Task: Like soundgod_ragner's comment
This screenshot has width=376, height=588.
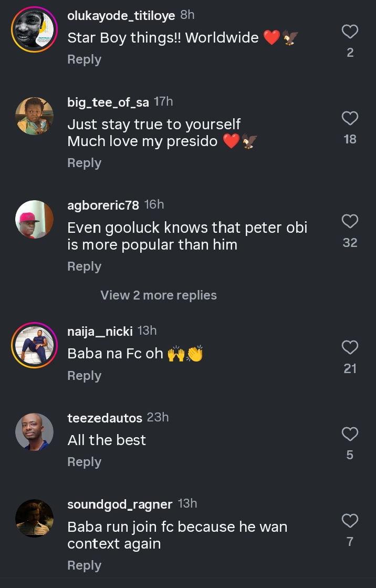Action: 350,521
